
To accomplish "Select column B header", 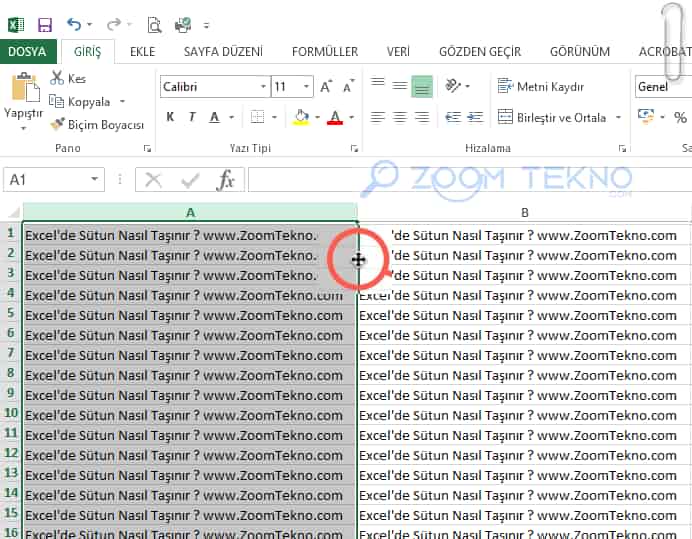I will [x=524, y=213].
